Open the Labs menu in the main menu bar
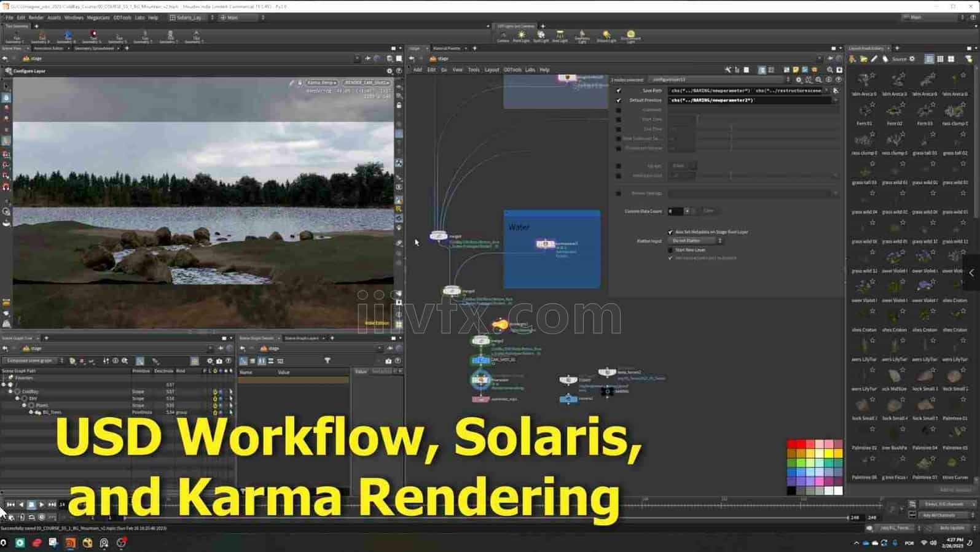 (x=139, y=18)
